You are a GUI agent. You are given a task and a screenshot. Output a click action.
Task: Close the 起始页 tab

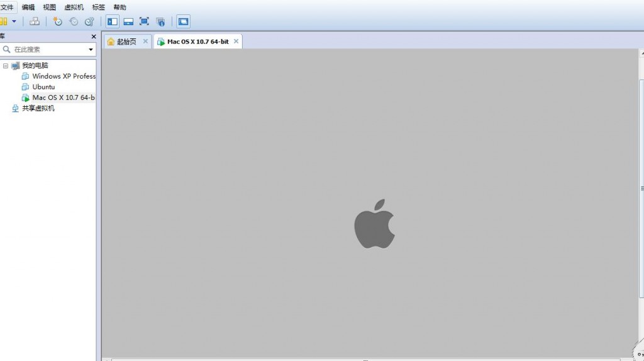pos(145,41)
